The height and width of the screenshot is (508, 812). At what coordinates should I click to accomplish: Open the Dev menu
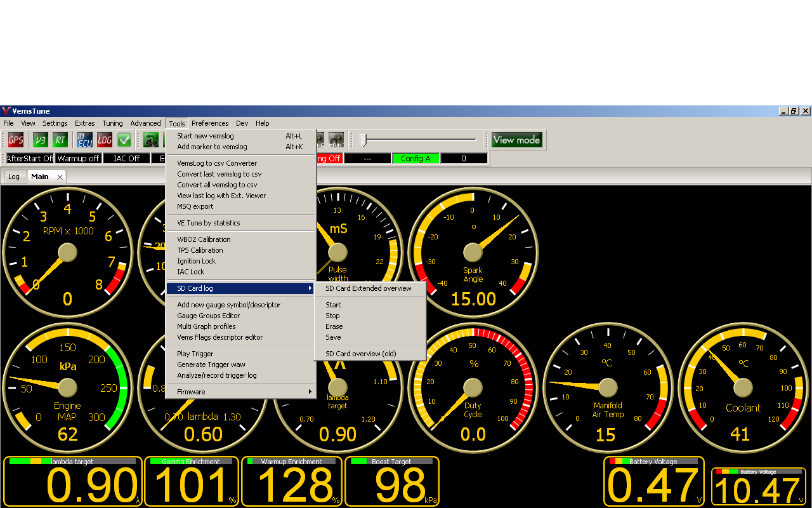tap(242, 123)
